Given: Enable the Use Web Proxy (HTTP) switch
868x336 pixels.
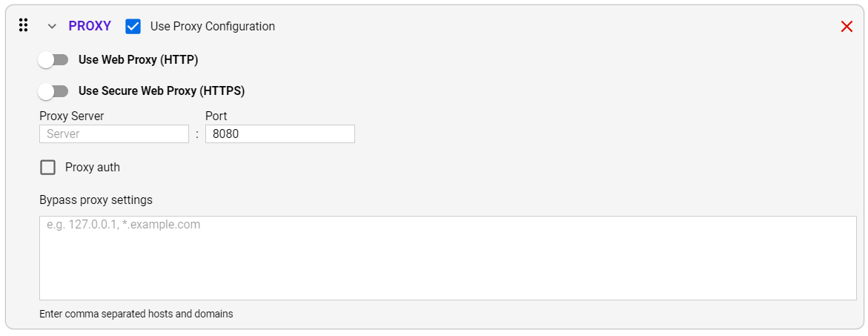Looking at the screenshot, I should click(x=53, y=60).
